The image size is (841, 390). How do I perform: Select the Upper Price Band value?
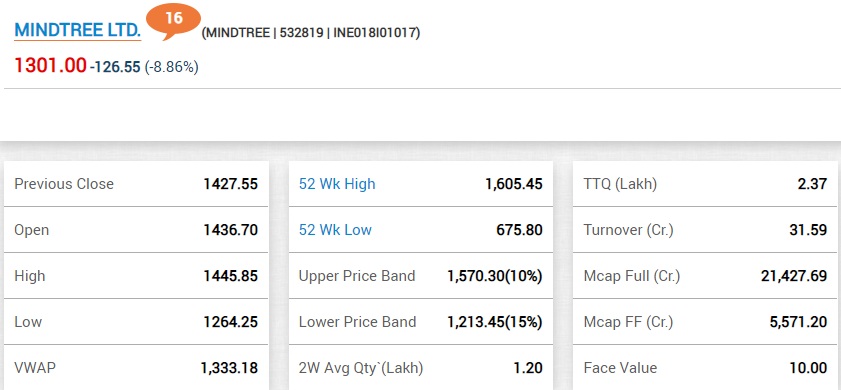click(x=495, y=276)
